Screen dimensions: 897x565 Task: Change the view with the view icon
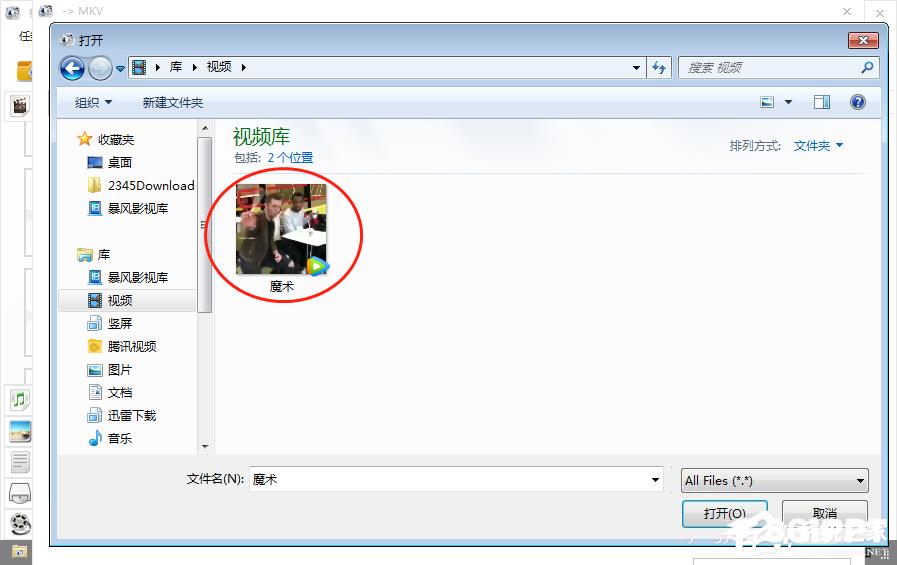coord(767,102)
